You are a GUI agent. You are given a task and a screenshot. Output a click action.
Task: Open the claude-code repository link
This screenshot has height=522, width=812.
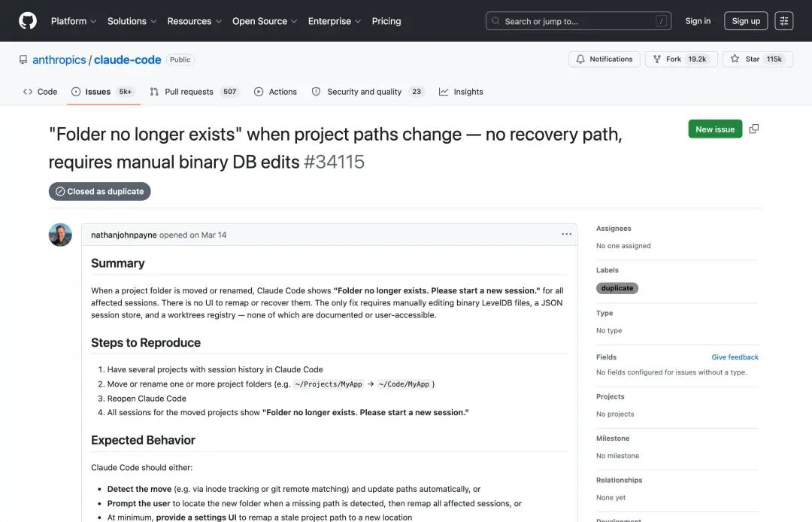127,60
